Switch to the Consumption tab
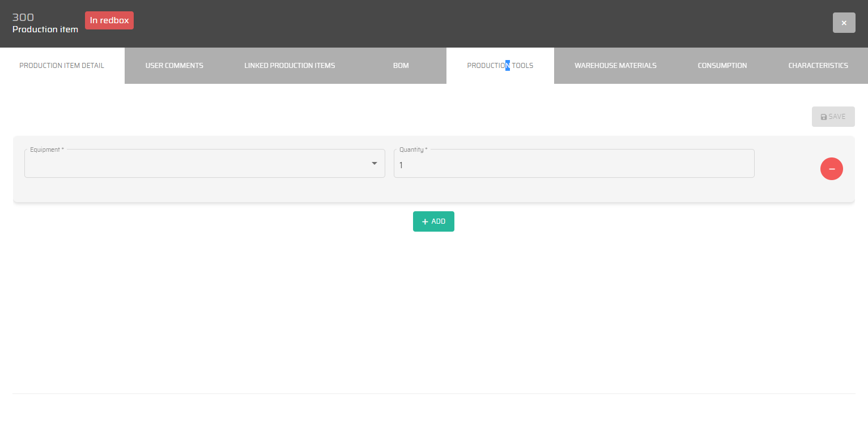The image size is (868, 431). point(722,66)
